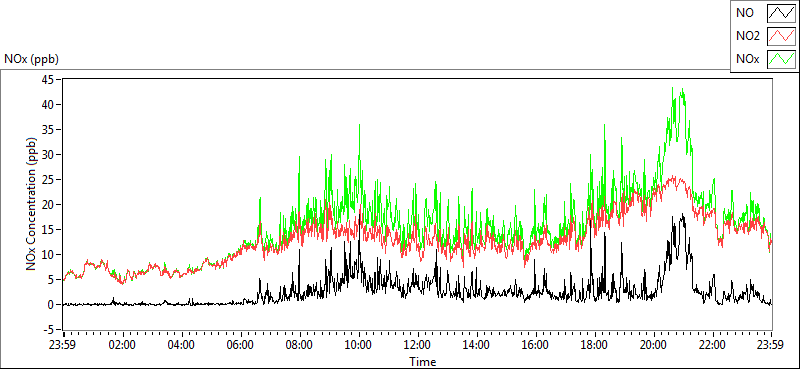The image size is (800, 369).
Task: Click the 20 y-axis tick label
Action: (x=49, y=204)
